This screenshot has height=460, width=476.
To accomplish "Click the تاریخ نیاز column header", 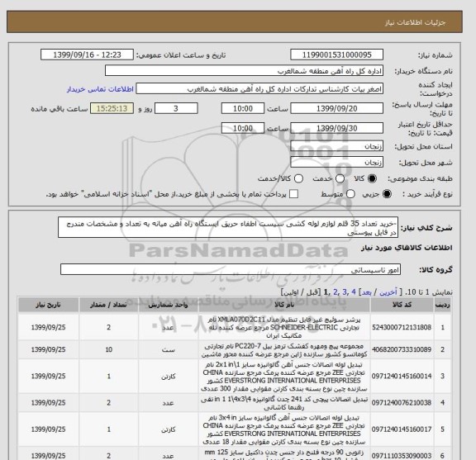I will 48,305.
